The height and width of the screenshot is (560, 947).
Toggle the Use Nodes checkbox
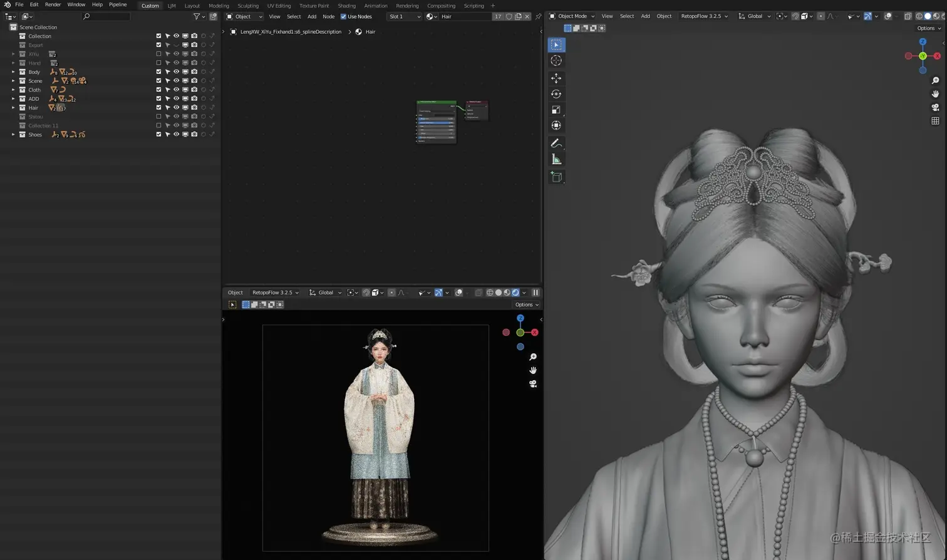pyautogui.click(x=343, y=16)
